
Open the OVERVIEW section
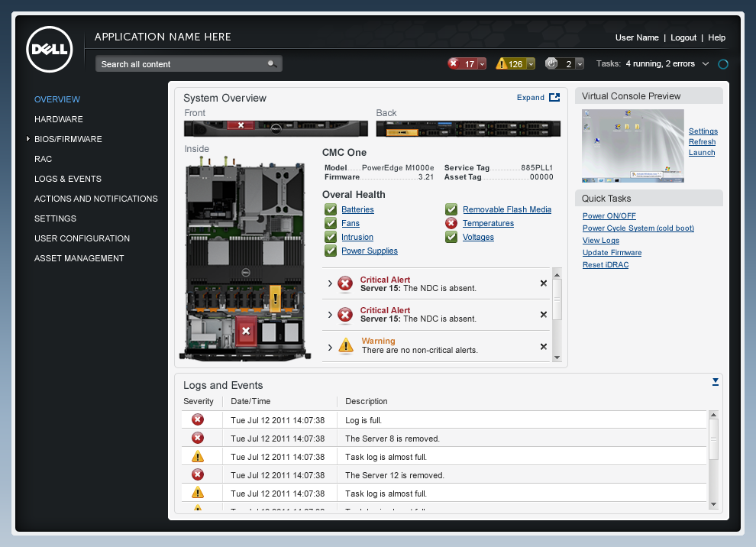pyautogui.click(x=57, y=99)
